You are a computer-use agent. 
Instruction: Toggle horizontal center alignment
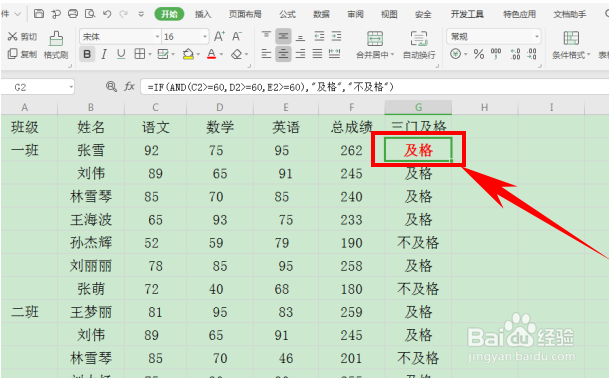pyautogui.click(x=283, y=54)
